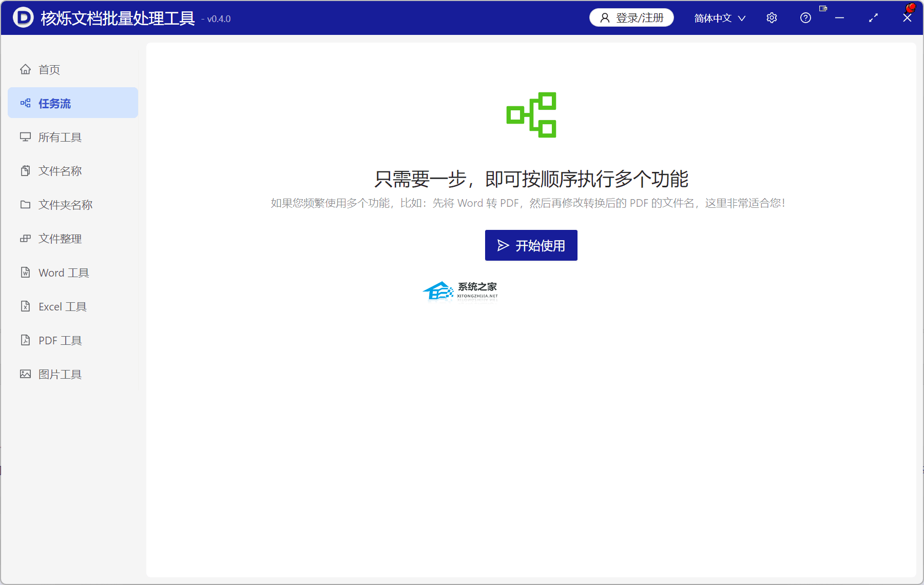Click the small window icon above minimize

coord(823,8)
